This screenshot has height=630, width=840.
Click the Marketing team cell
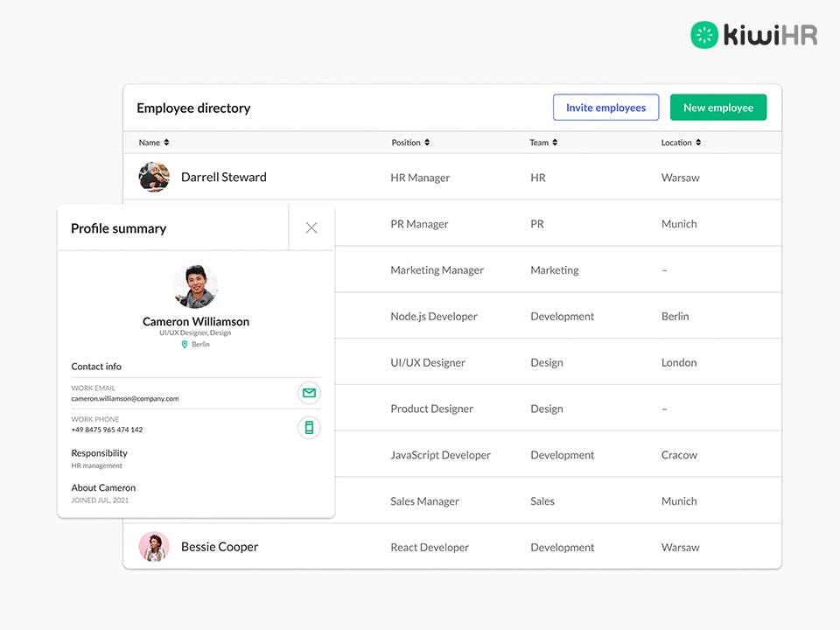[x=555, y=270]
